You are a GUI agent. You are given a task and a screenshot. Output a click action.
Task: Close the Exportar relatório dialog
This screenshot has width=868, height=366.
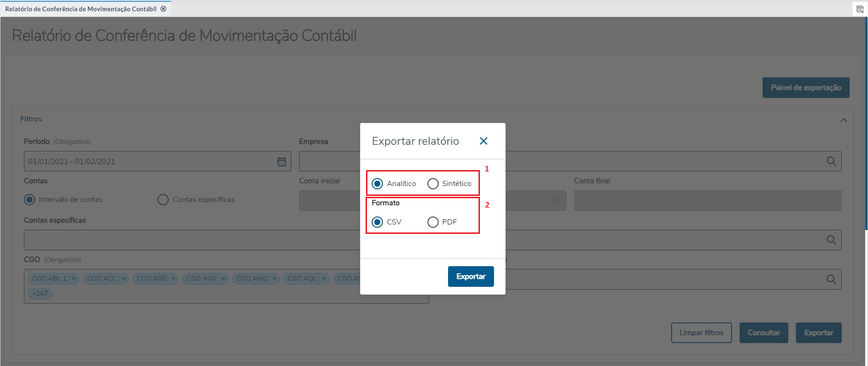pos(484,141)
